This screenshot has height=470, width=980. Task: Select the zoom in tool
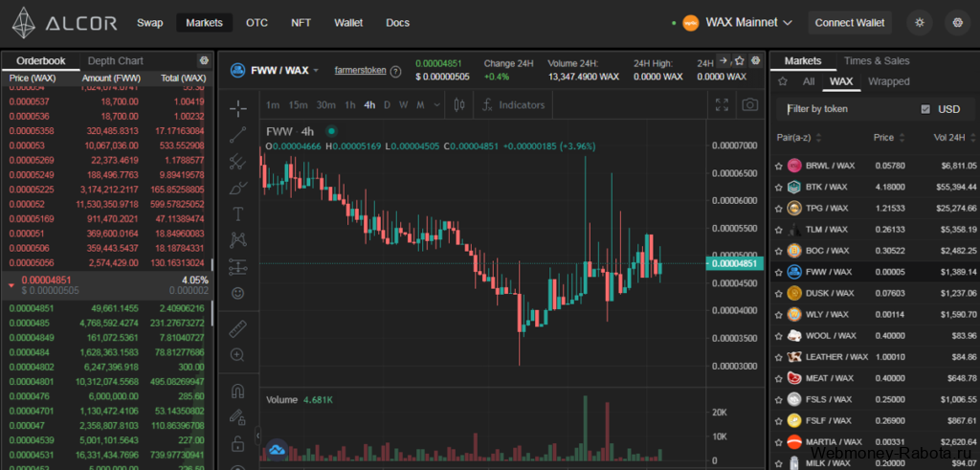coord(237,354)
